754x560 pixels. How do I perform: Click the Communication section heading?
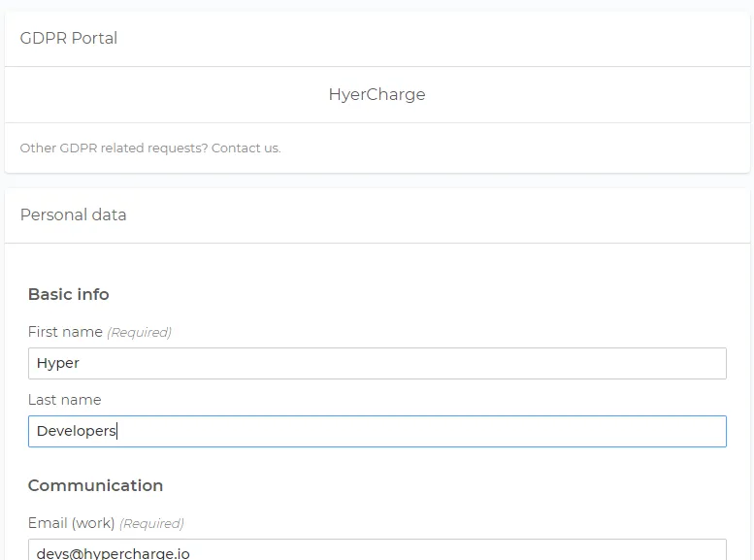[96, 485]
